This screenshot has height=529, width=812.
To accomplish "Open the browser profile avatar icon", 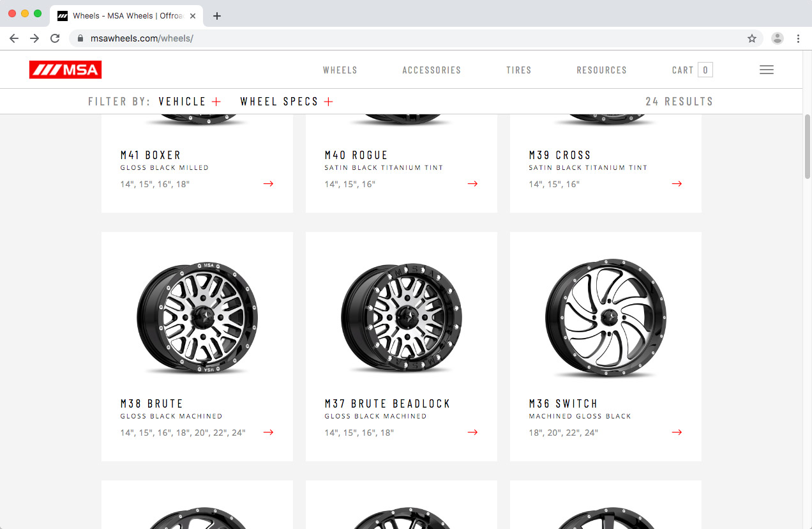I will pos(778,38).
